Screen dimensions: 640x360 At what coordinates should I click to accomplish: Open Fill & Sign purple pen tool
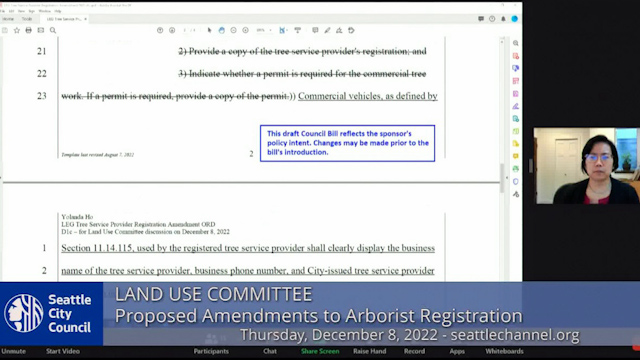coord(516,106)
